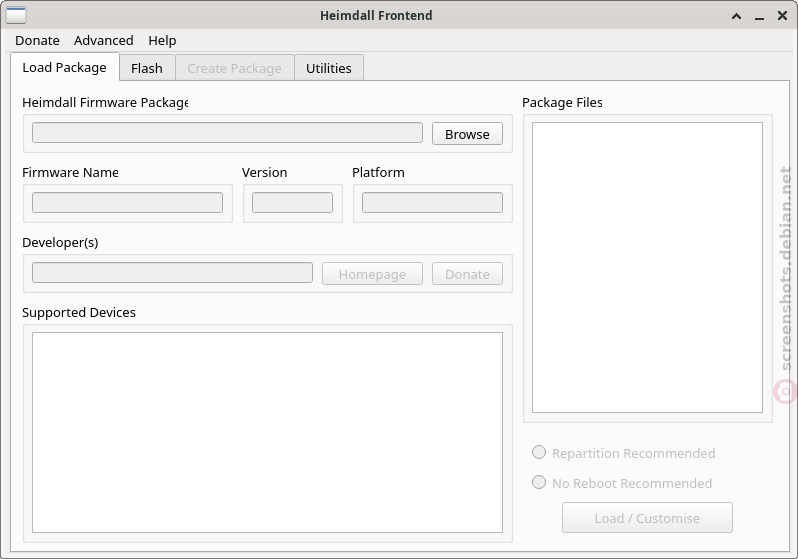Roll up the window using the caret icon

click(x=736, y=16)
